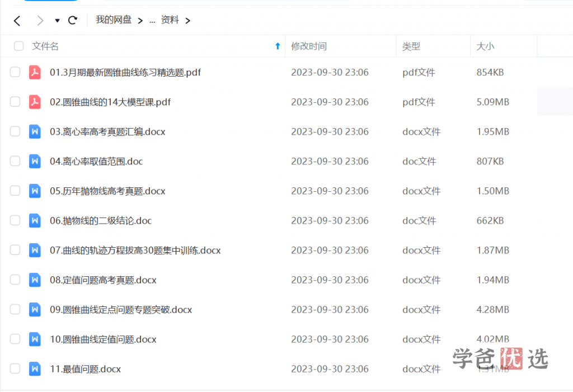Select the 1.87MB size cell
The image size is (573, 392).
492,251
